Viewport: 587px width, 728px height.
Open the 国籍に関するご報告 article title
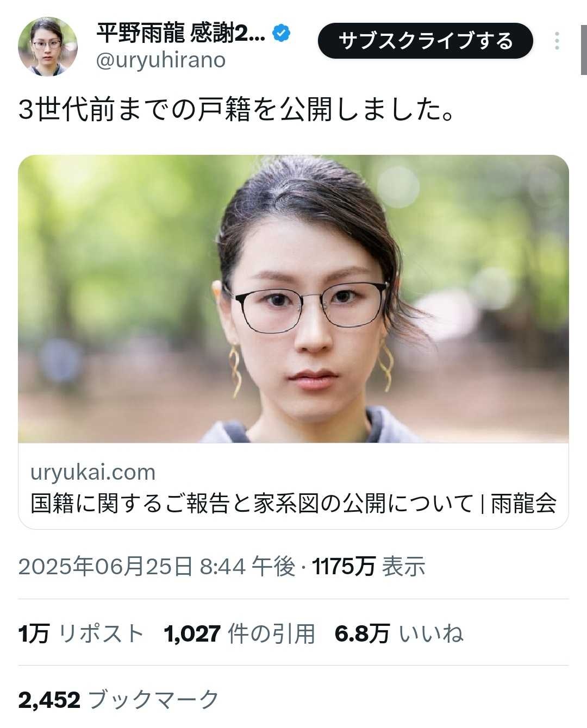[x=293, y=503]
